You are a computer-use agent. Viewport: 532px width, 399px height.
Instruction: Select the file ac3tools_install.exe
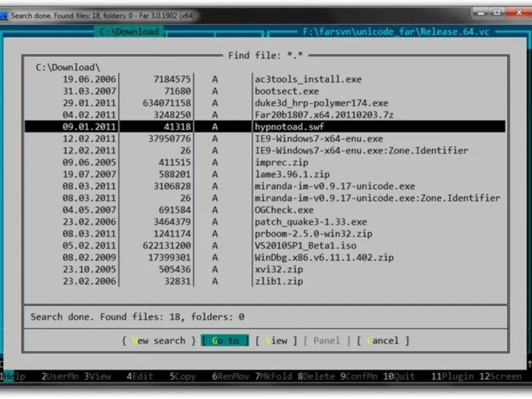coord(265,79)
